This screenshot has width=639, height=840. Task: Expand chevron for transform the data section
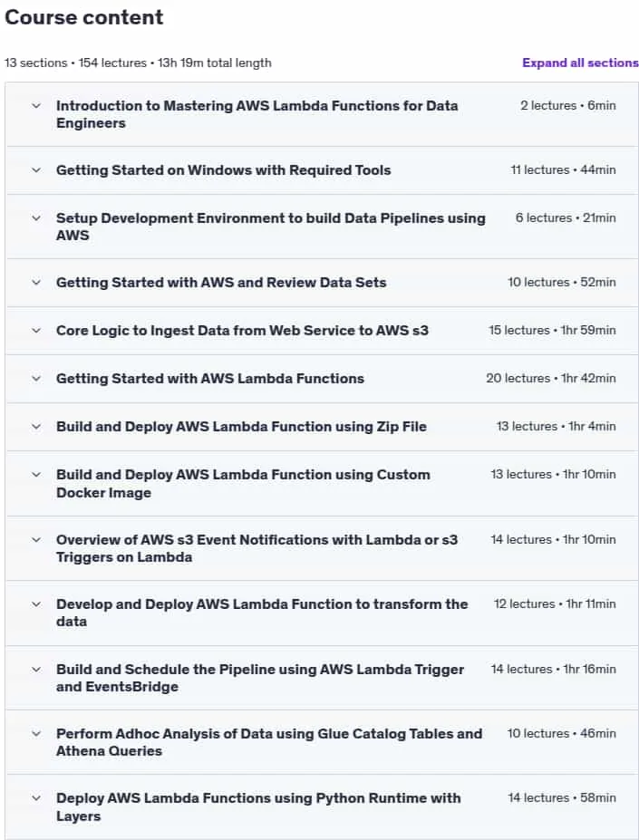click(36, 604)
